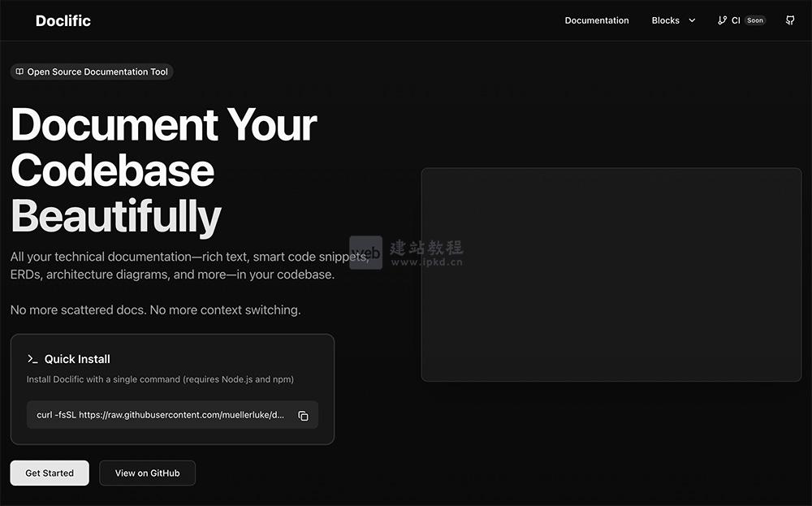
Task: Click the curl install command field
Action: (161, 415)
